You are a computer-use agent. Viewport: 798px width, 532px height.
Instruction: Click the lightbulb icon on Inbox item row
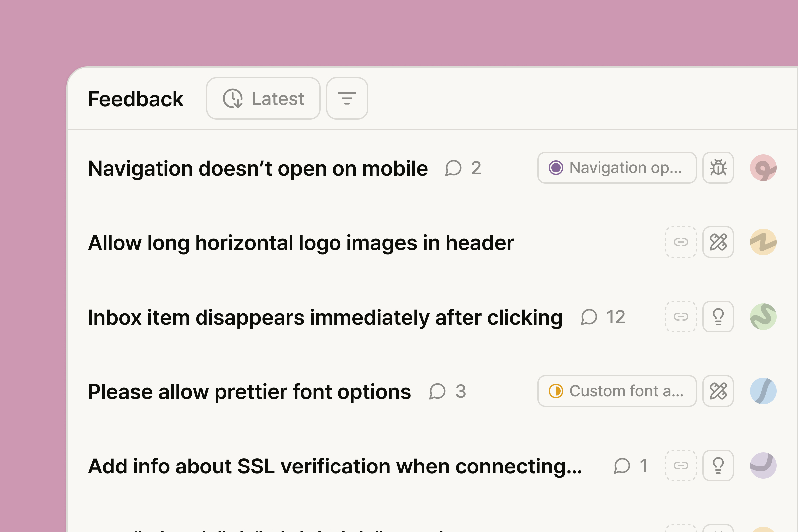pos(718,317)
